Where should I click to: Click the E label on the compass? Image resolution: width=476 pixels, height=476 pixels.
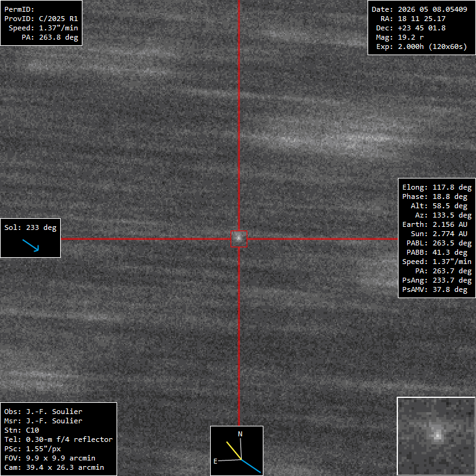(215, 461)
